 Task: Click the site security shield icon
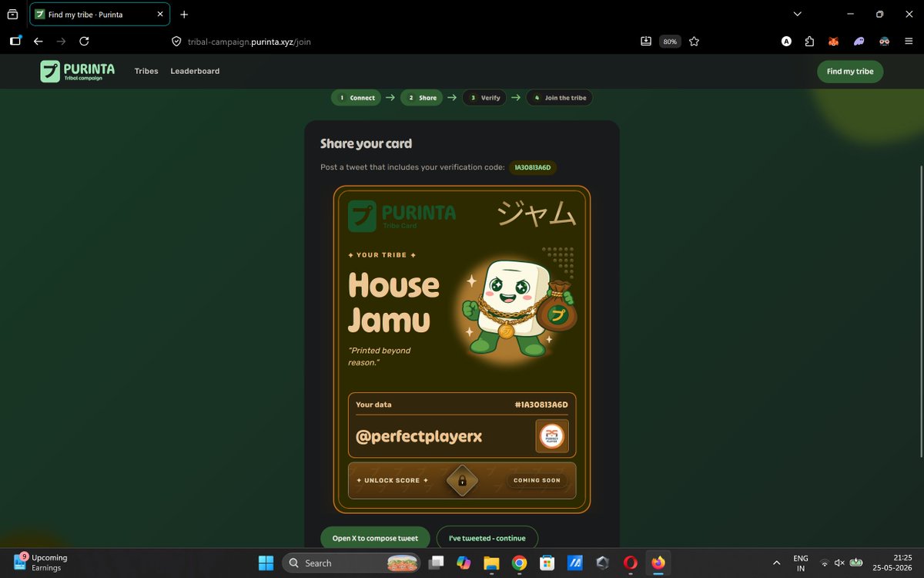click(176, 42)
